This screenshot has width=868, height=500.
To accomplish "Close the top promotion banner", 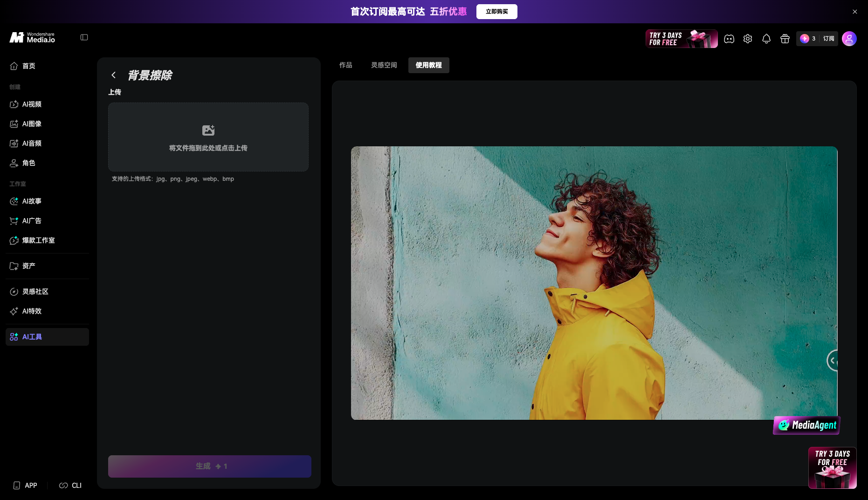I will (x=855, y=12).
